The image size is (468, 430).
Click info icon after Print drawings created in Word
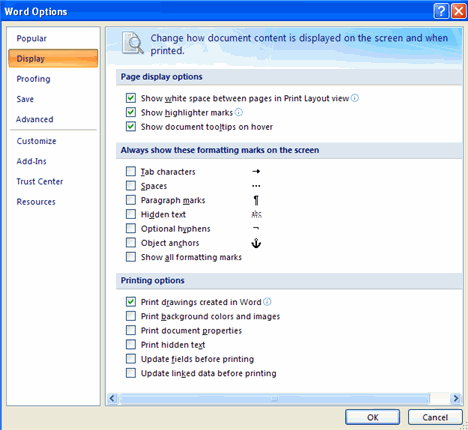[267, 302]
